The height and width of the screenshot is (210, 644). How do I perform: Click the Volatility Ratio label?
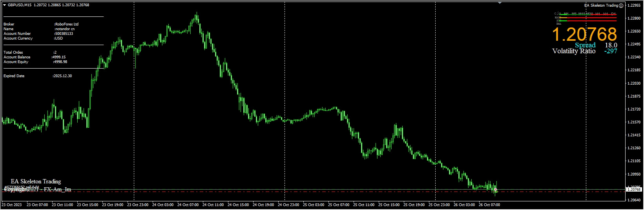pyautogui.click(x=574, y=51)
